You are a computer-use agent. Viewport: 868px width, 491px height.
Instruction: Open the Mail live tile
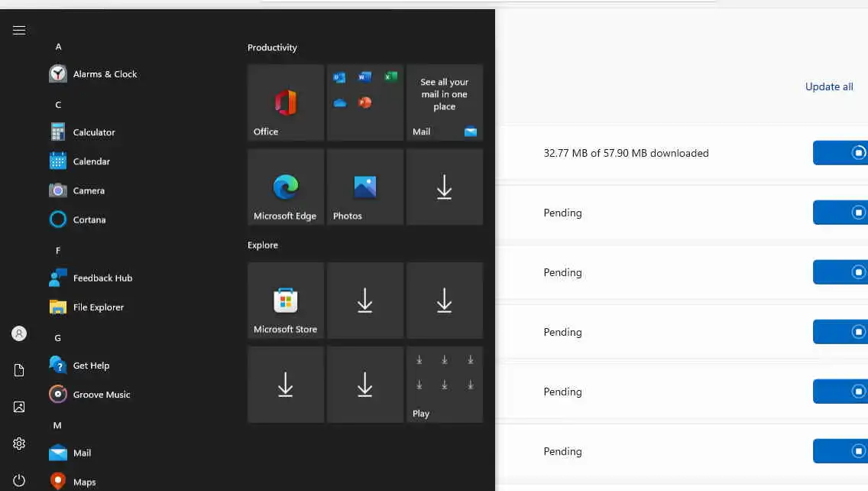click(445, 102)
